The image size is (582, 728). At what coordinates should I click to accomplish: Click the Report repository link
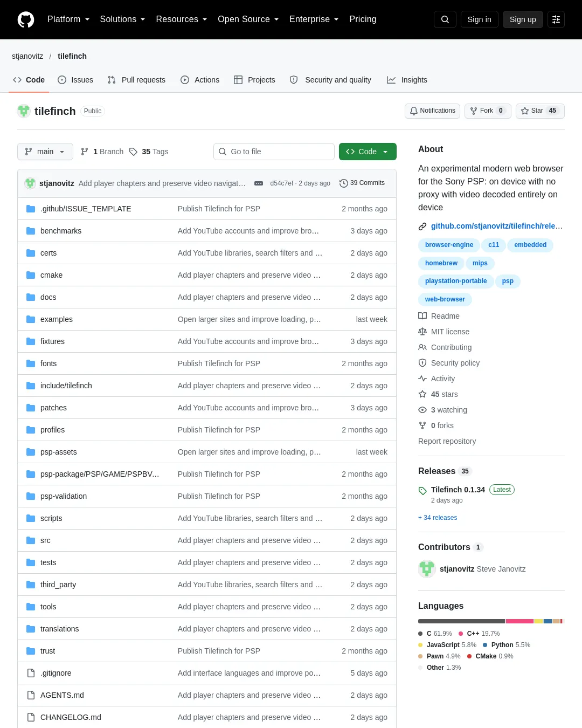click(447, 441)
